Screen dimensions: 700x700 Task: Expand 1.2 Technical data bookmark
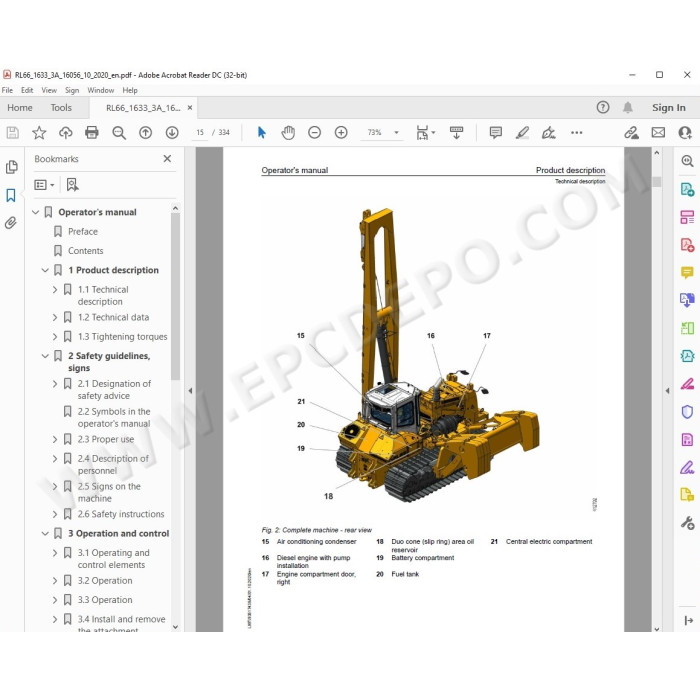[55, 317]
